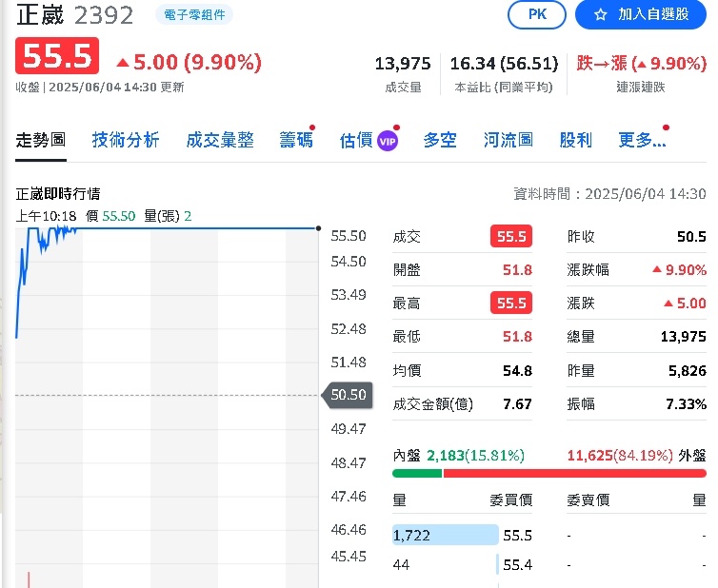Viewport: 718px width, 588px height.
Task: Click the 委賣價 column header
Action: (588, 500)
